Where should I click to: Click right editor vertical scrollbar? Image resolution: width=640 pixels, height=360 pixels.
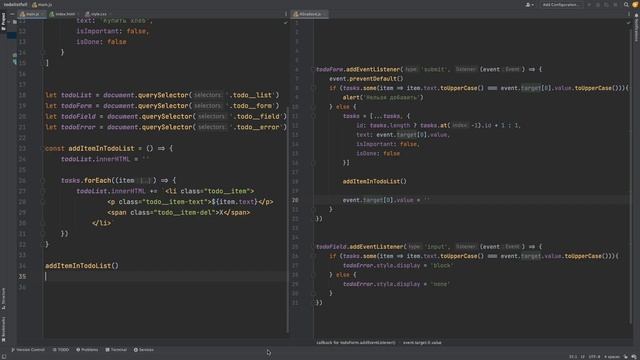pyautogui.click(x=631, y=176)
